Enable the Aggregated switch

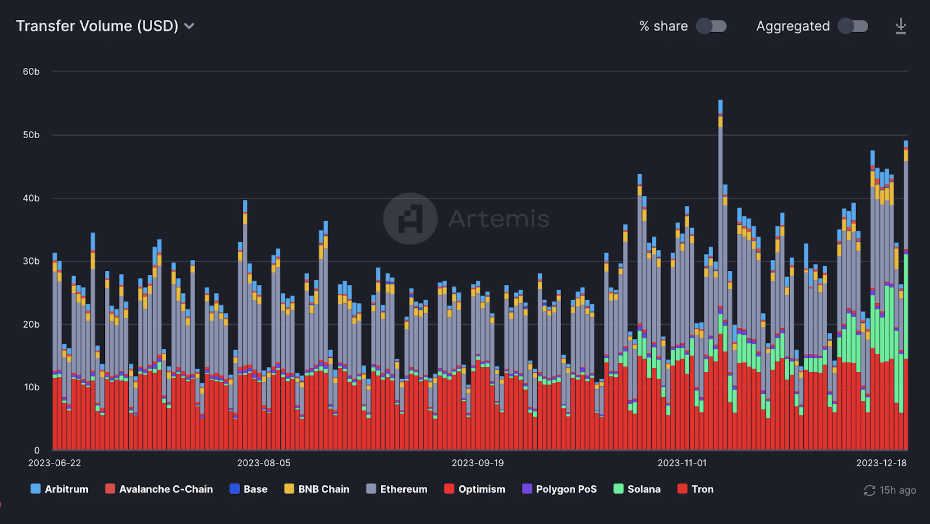point(853,26)
